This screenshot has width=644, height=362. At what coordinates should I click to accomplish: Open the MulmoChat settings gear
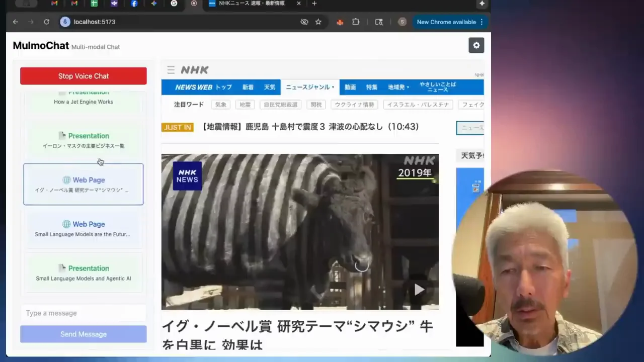(476, 45)
